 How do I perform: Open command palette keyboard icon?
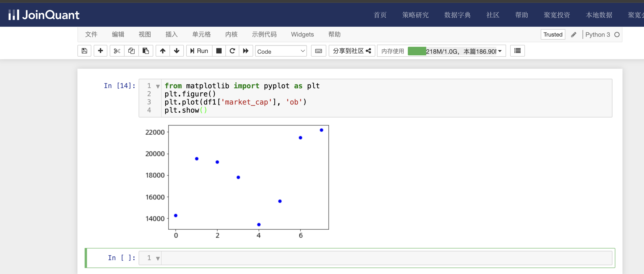click(x=318, y=51)
